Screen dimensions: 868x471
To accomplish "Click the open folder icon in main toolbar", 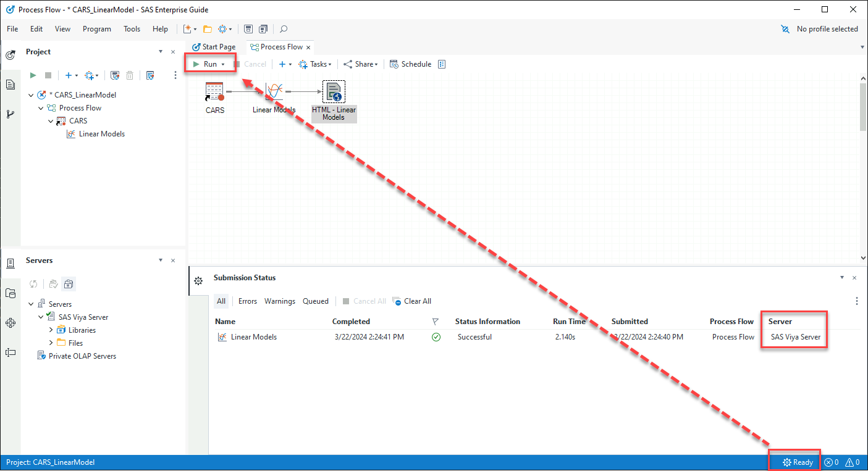I will (208, 29).
